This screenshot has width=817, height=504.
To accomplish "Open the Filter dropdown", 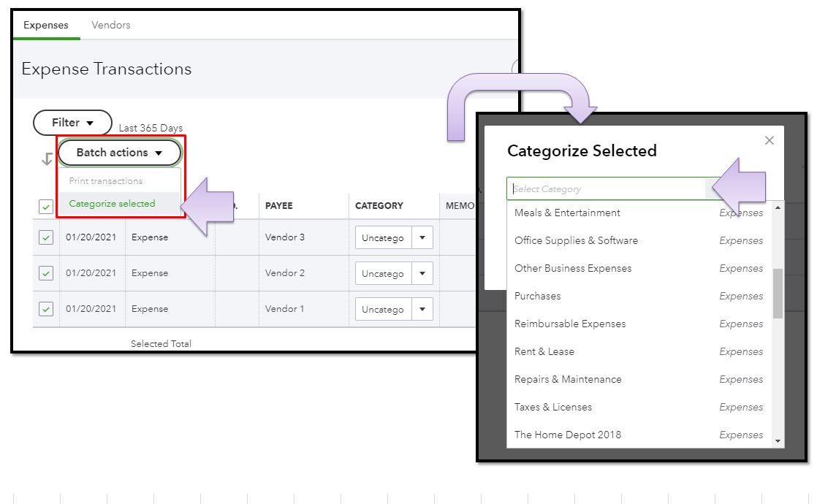I will coord(72,123).
